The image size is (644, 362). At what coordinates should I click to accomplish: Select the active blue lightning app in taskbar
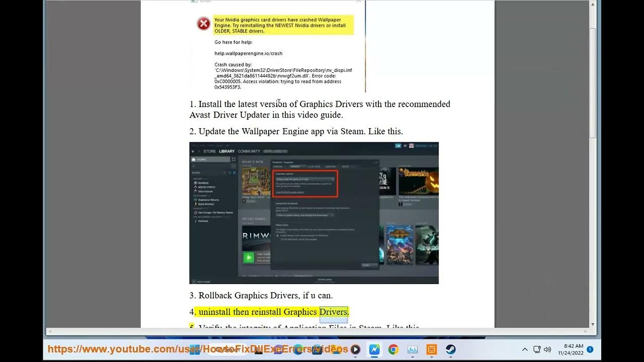[x=374, y=349]
